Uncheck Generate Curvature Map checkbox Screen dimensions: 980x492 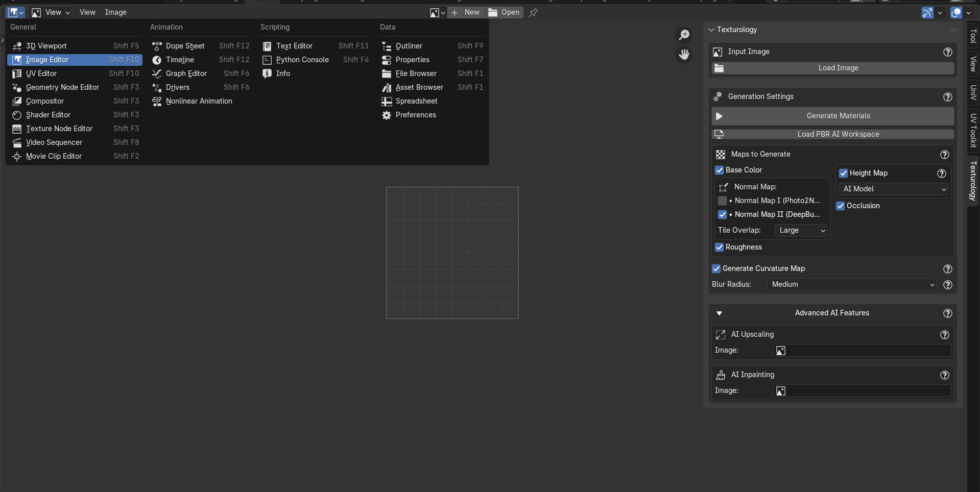[x=716, y=268]
